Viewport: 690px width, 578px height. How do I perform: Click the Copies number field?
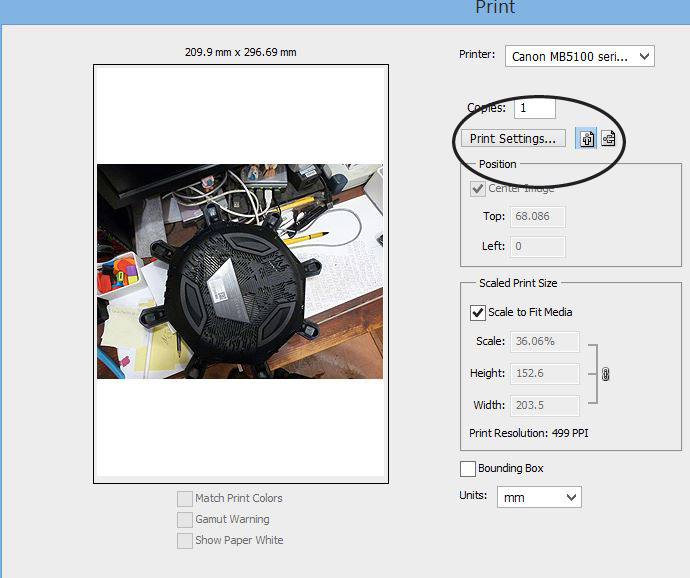point(535,108)
